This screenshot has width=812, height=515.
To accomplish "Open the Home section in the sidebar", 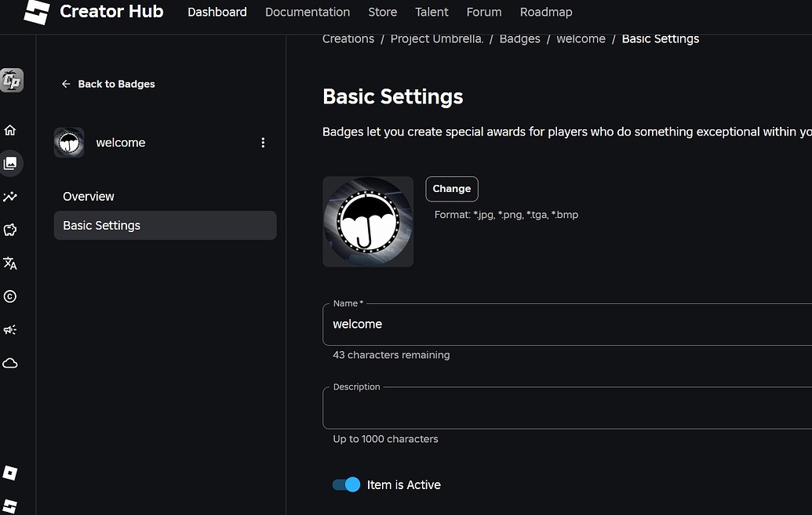I will click(10, 129).
